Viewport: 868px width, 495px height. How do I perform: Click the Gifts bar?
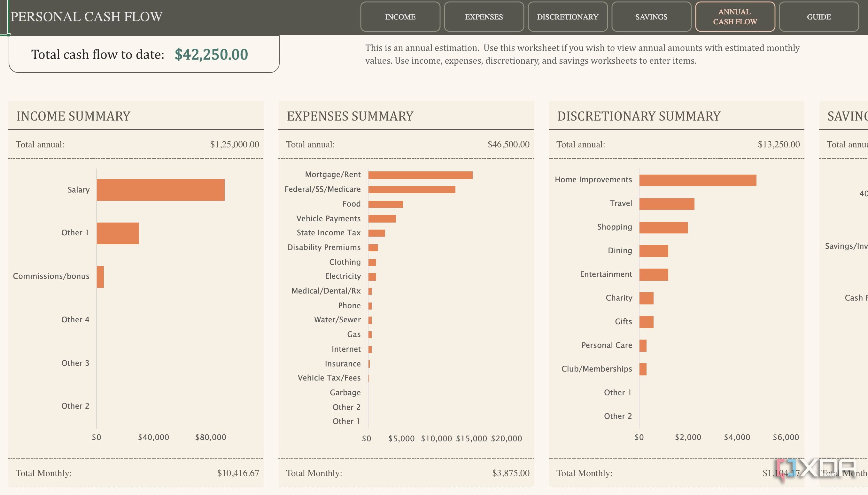[x=646, y=322]
